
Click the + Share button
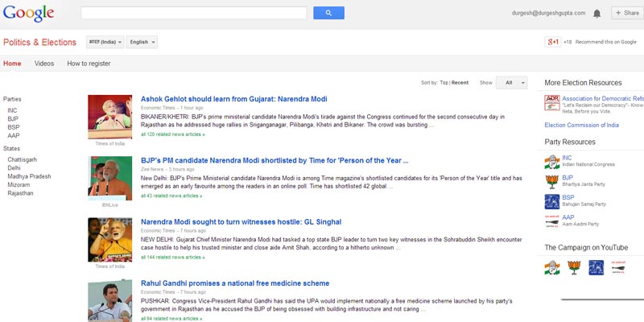tap(627, 13)
